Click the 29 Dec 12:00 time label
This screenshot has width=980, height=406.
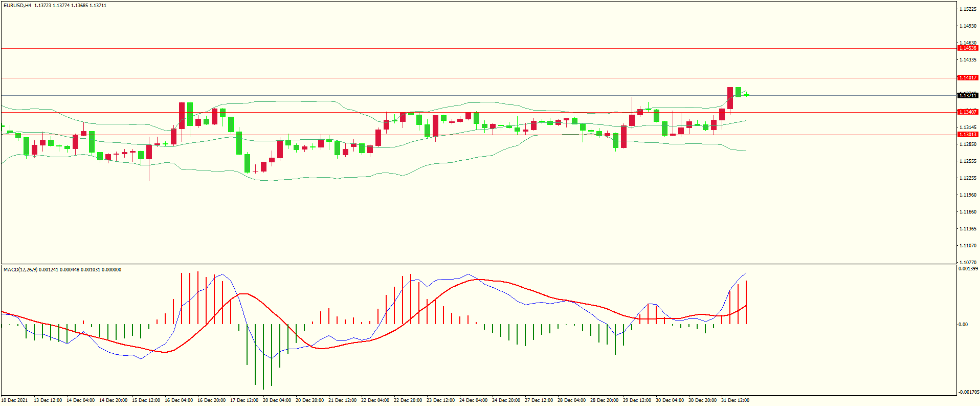tap(637, 400)
